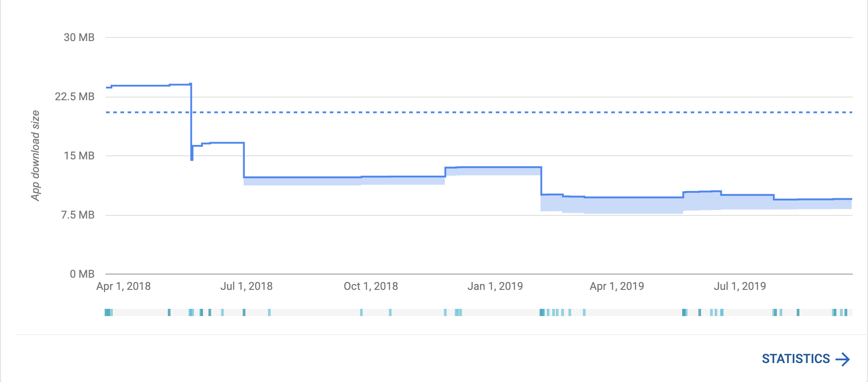Image resolution: width=868 pixels, height=382 pixels.
Task: Click the 0 MB y-axis label
Action: tap(82, 274)
